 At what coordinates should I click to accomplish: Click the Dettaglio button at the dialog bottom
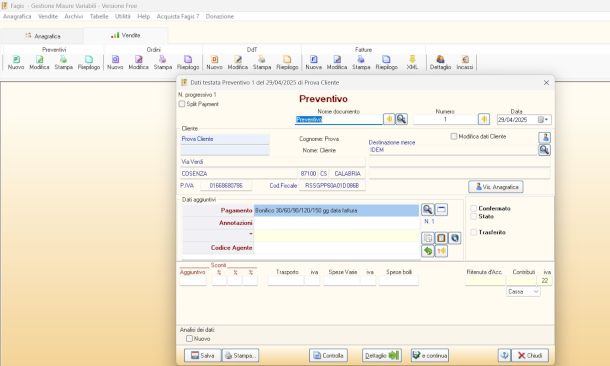coord(382,355)
